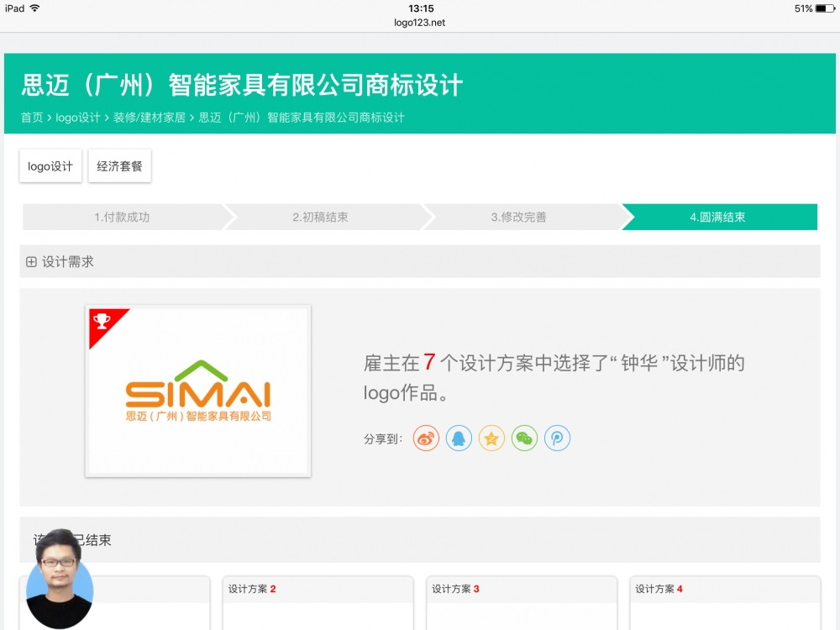Select step 3.修改完善
The image size is (840, 630).
coord(518,217)
